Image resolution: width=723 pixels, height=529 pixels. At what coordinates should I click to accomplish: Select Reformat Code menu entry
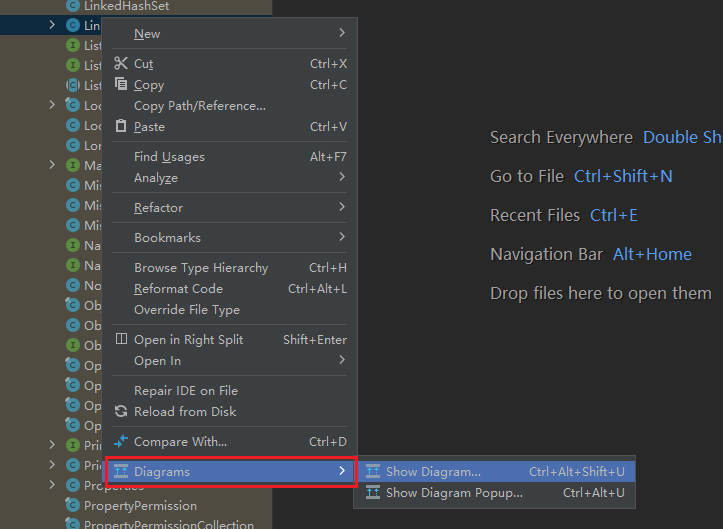(x=178, y=289)
